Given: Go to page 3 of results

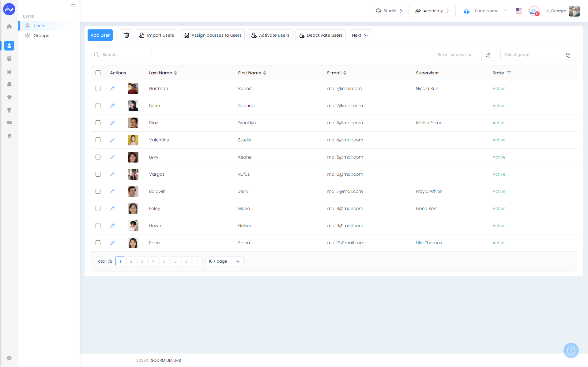Looking at the screenshot, I should (x=142, y=261).
